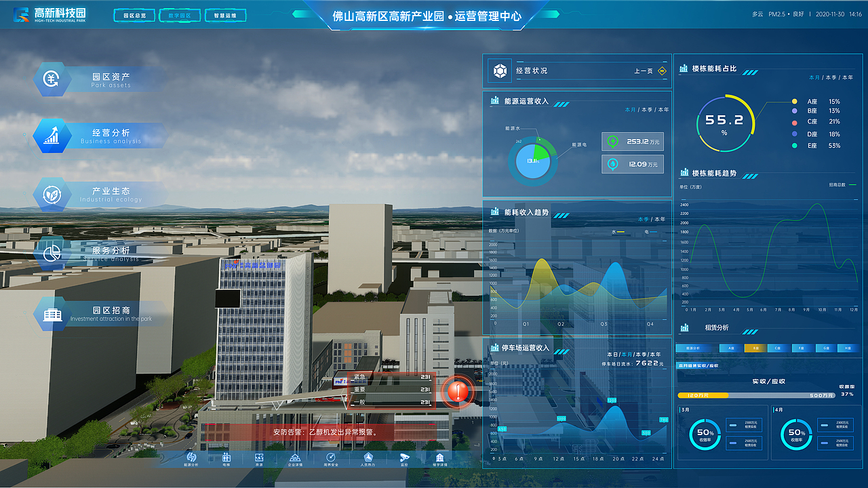Click chart icon beside 楼栋能耗占比

tap(683, 68)
